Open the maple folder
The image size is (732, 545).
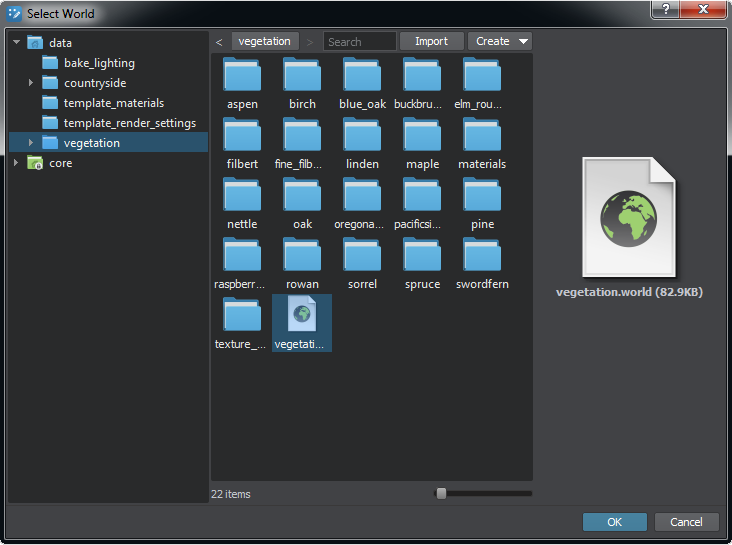point(422,136)
